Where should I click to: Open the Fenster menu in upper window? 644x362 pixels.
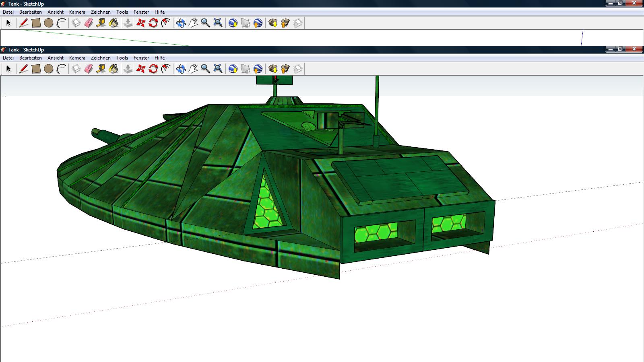pyautogui.click(x=141, y=12)
